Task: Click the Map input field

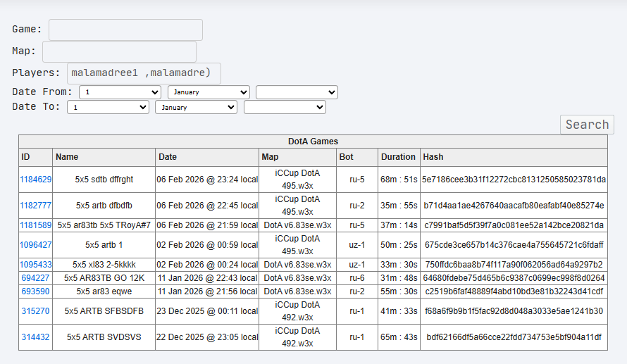Action: tap(119, 52)
